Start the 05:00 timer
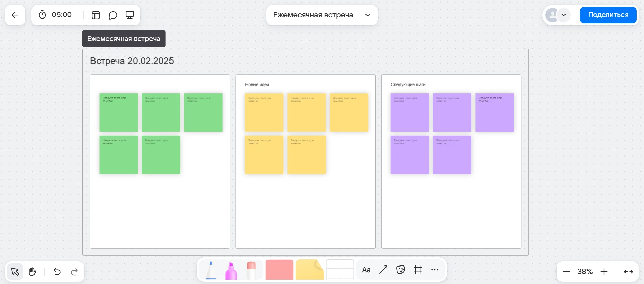644x284 pixels. 42,15
